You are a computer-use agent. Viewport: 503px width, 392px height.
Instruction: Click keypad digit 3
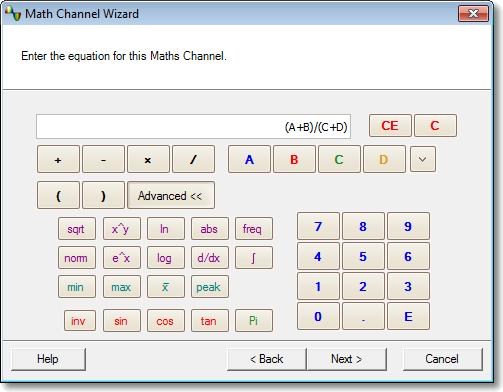(x=408, y=286)
